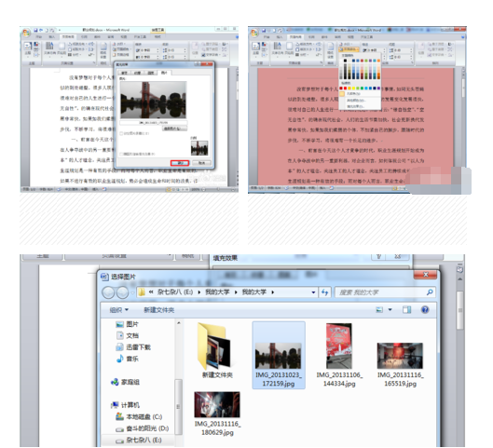
Task: Select 无颜色 in the page color menu
Action: 360,94
